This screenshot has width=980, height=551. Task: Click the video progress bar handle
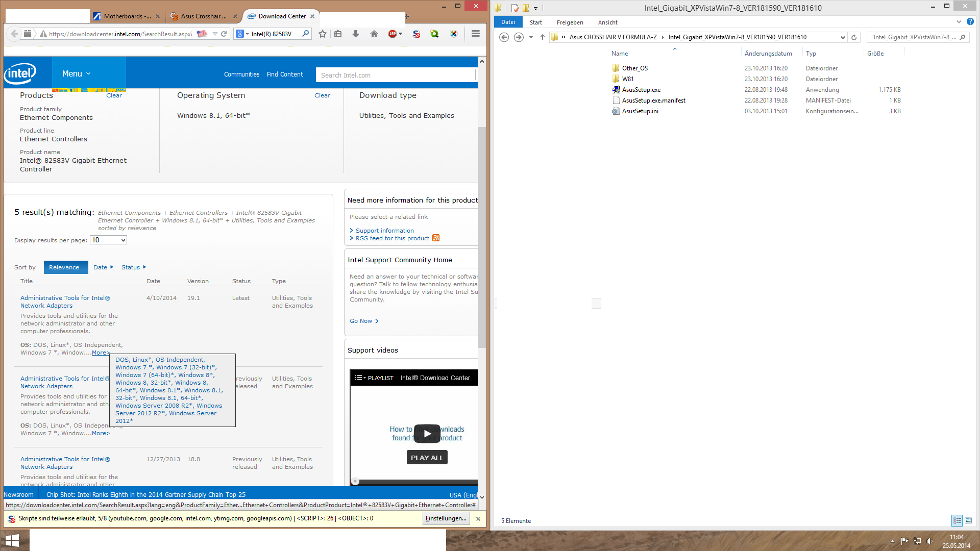(x=355, y=481)
